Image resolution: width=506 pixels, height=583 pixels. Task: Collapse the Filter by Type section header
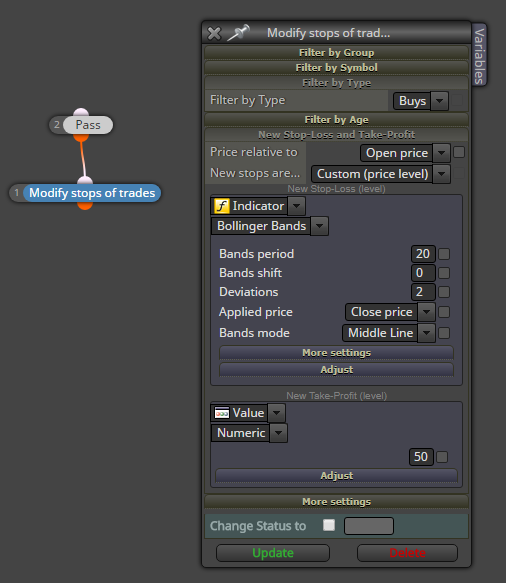[336, 83]
